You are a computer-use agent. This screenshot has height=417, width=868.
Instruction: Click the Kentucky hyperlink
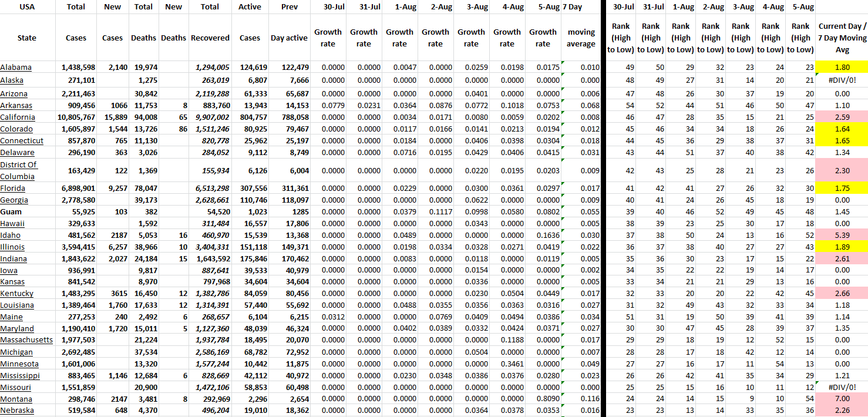17,294
